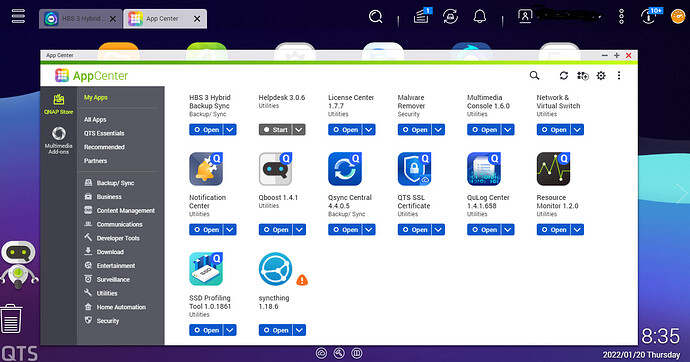Screen dimensions: 690x362
Task: Open the desktop more options dots
Action: 621,17
